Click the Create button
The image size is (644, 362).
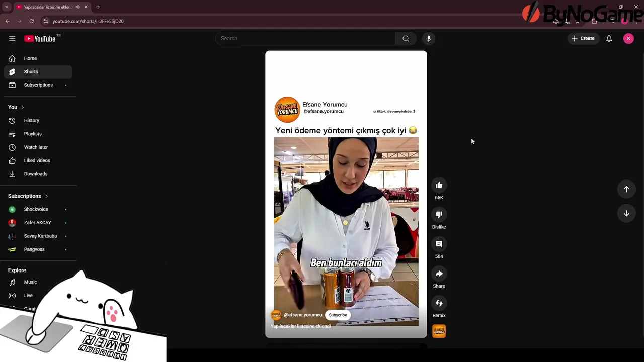(584, 38)
